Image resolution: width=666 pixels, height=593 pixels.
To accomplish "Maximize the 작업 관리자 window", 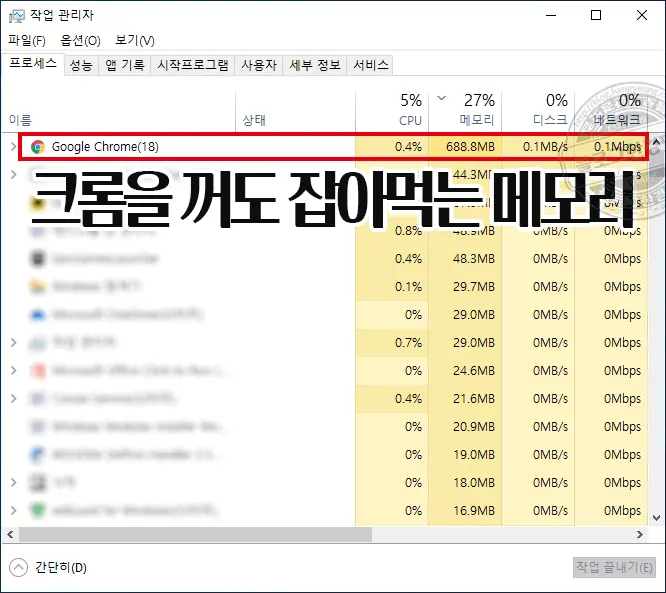I will [596, 15].
